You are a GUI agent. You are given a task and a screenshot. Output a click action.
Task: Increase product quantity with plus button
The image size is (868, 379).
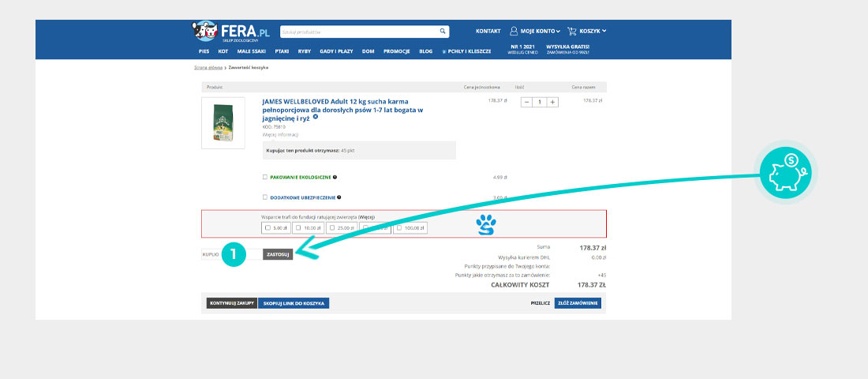click(x=552, y=102)
